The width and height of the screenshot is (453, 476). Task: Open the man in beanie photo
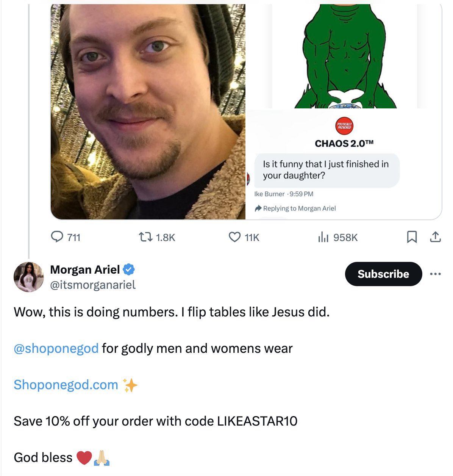148,112
